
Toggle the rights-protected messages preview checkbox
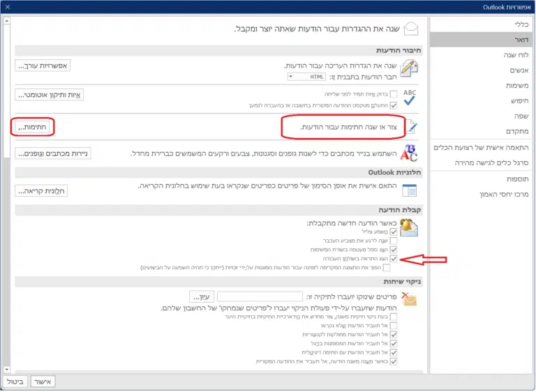pos(387,268)
